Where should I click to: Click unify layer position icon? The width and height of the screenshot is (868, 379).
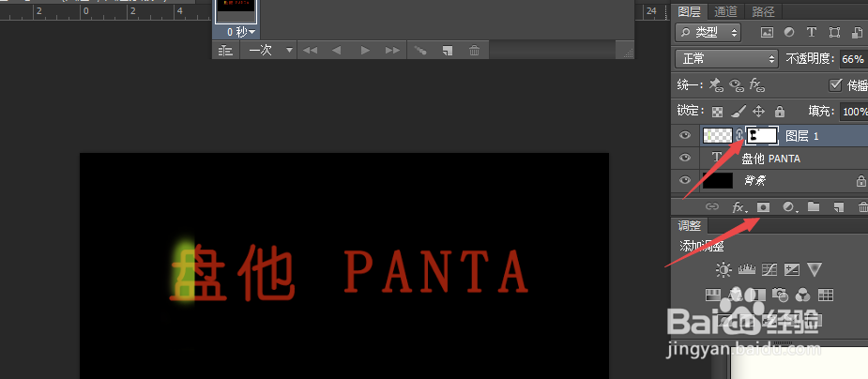(x=717, y=84)
